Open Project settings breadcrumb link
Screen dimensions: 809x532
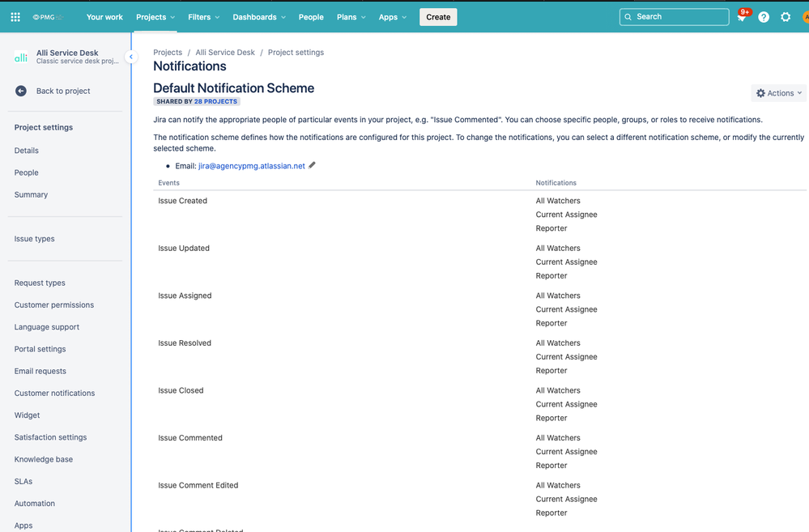[x=296, y=52]
